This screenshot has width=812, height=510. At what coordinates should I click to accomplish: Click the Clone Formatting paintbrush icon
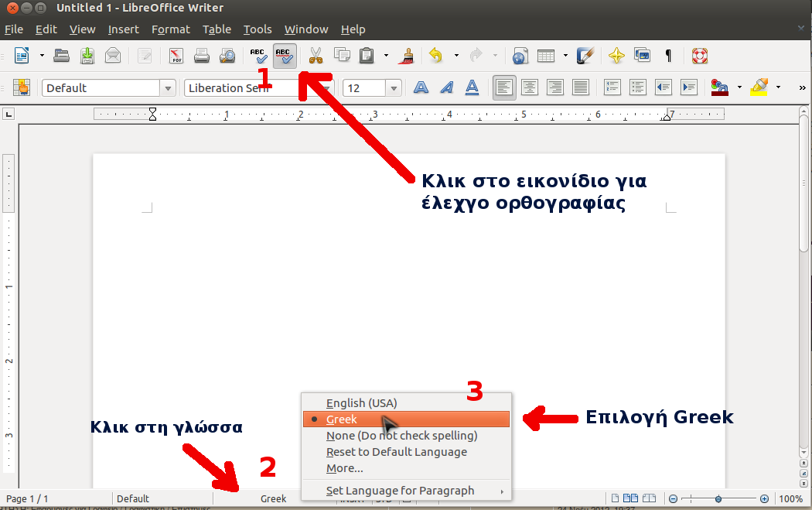click(406, 56)
